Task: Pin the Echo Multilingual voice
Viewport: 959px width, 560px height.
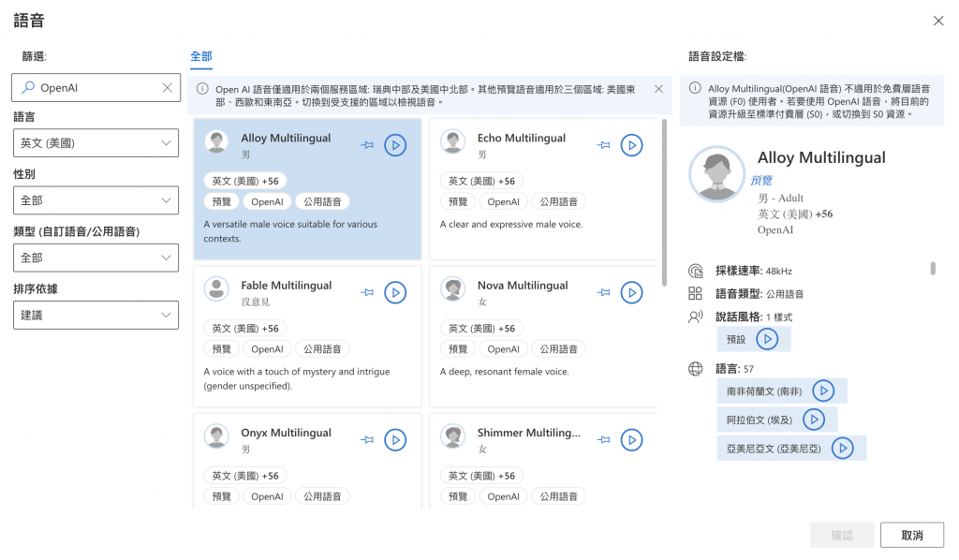Action: coord(604,145)
